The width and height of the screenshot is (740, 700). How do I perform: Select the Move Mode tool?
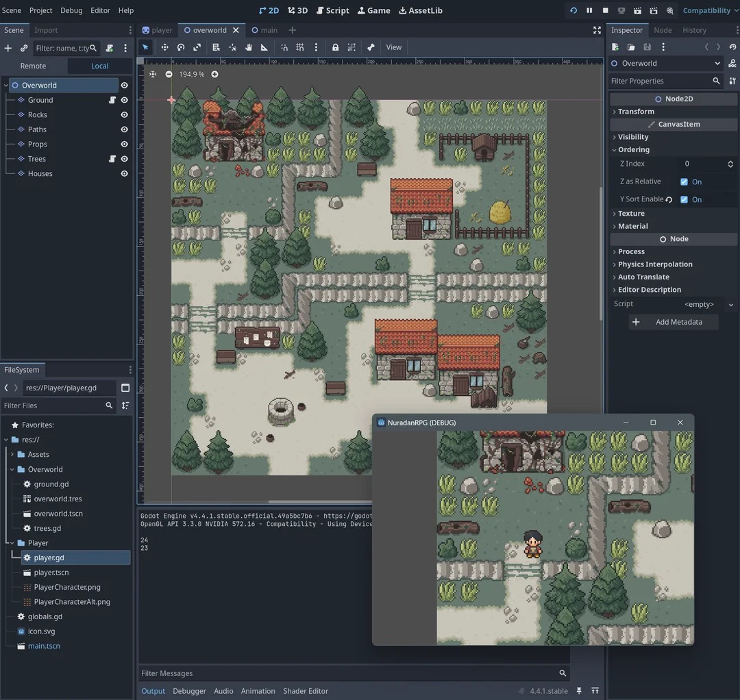164,47
